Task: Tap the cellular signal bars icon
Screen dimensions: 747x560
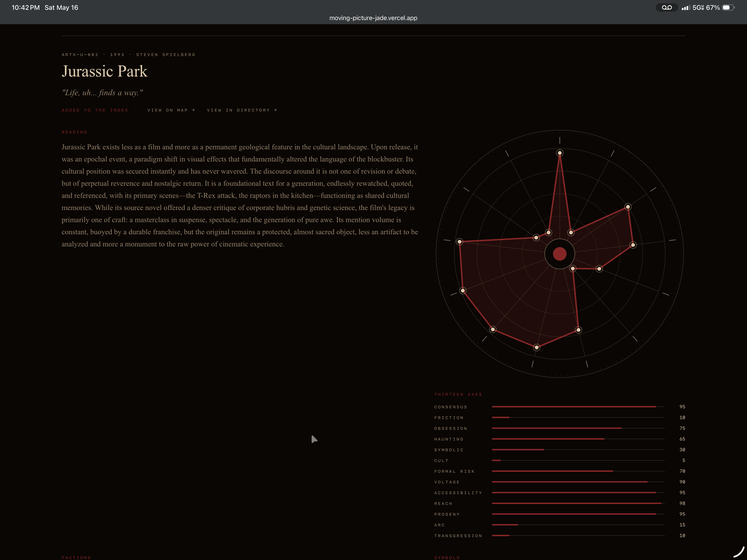Action: click(x=686, y=7)
